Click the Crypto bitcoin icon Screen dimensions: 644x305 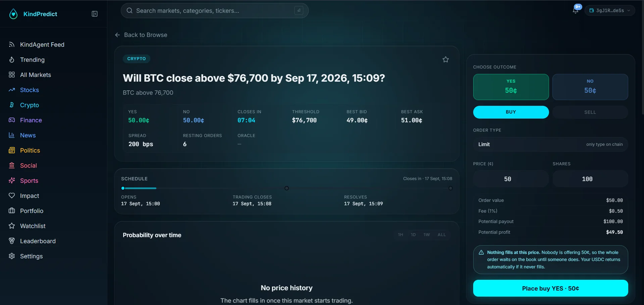[x=12, y=105]
